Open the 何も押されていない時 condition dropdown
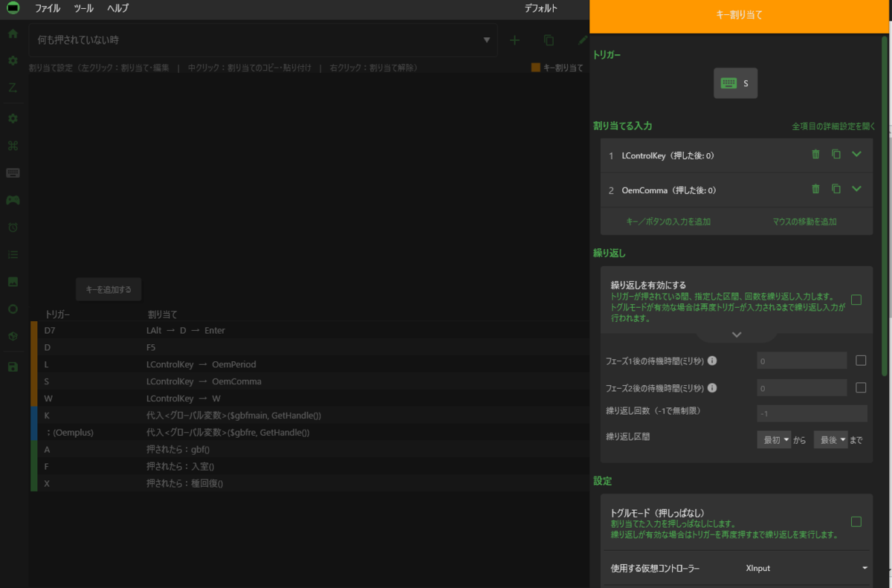Image resolution: width=892 pixels, height=588 pixels. coord(262,40)
